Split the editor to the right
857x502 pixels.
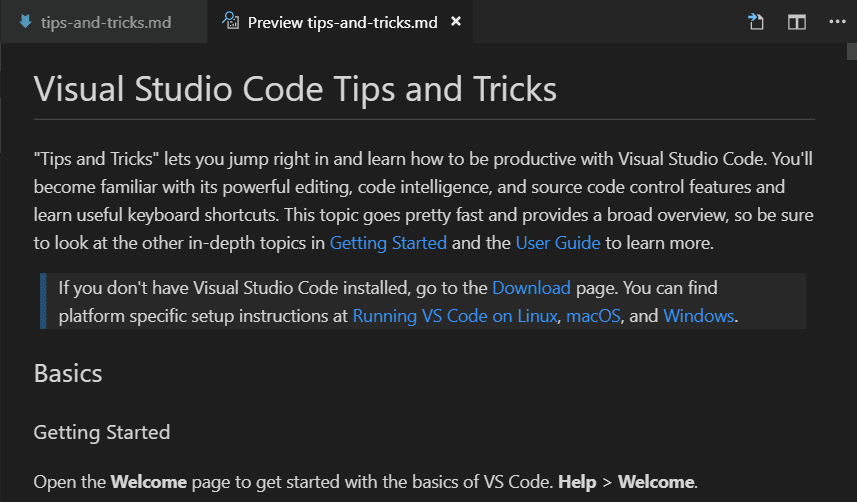(x=796, y=22)
